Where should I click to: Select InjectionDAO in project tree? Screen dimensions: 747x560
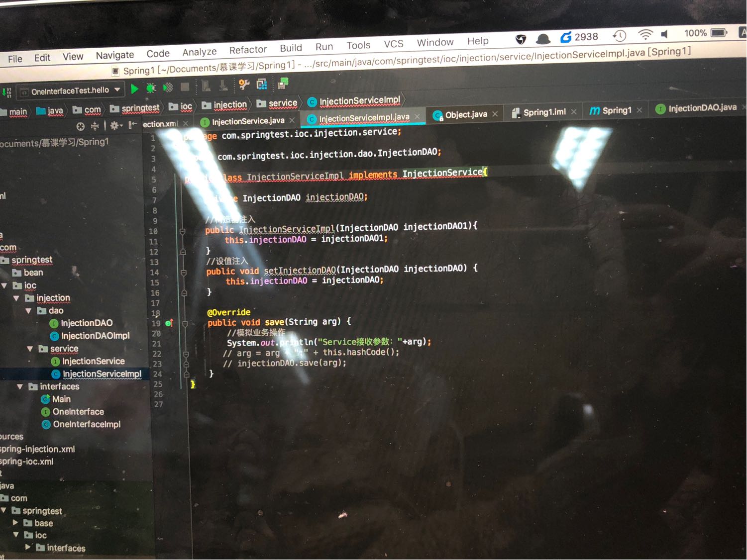(81, 323)
